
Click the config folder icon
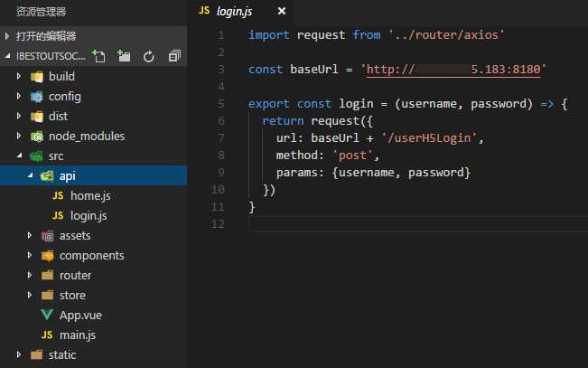pos(37,97)
